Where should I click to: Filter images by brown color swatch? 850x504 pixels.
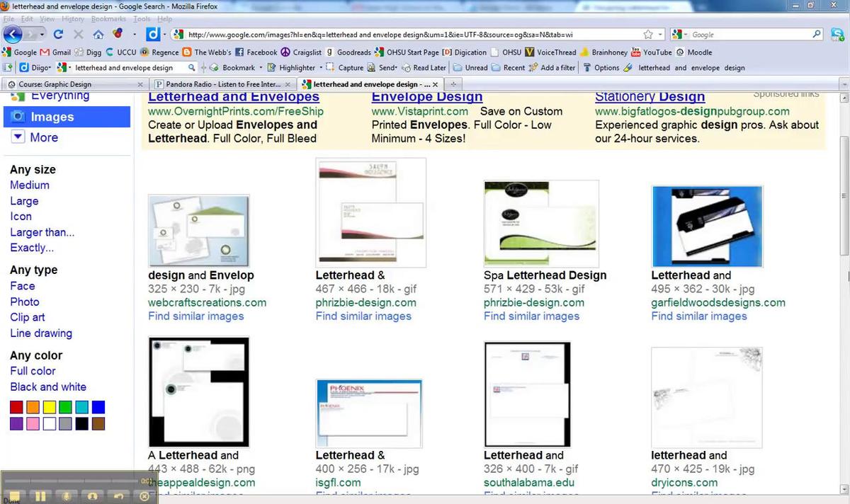coord(98,424)
